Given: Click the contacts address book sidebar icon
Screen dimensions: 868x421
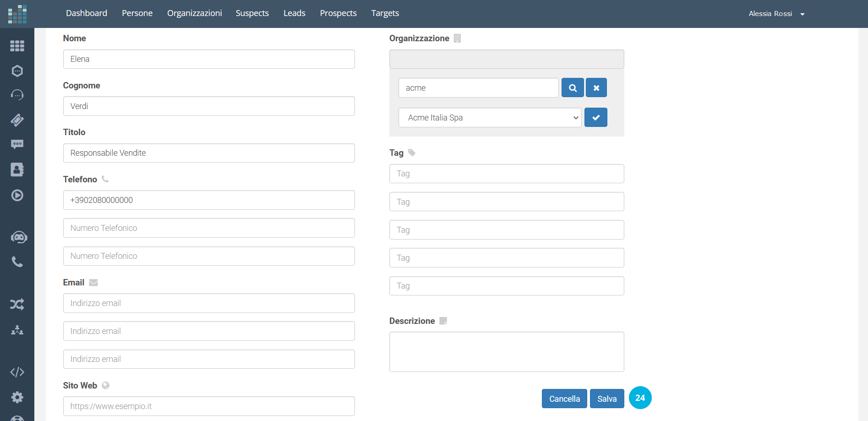Looking at the screenshot, I should tap(17, 169).
